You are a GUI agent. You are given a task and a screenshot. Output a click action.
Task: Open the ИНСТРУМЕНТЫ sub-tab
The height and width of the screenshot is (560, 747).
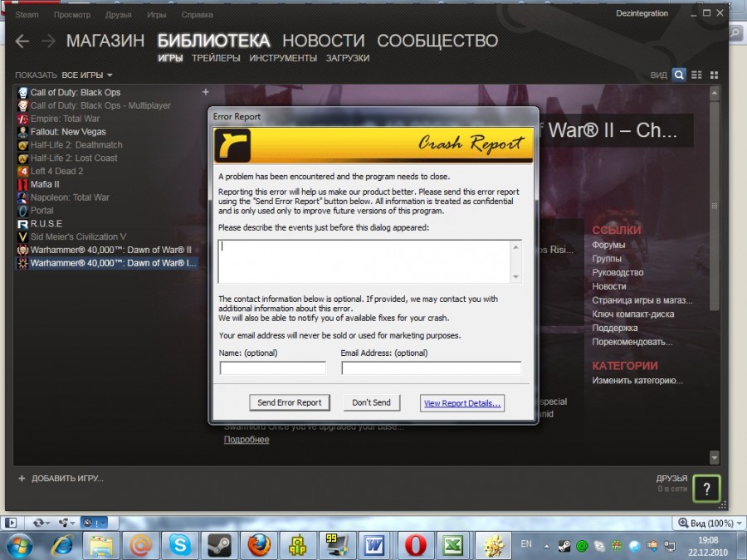coord(283,58)
